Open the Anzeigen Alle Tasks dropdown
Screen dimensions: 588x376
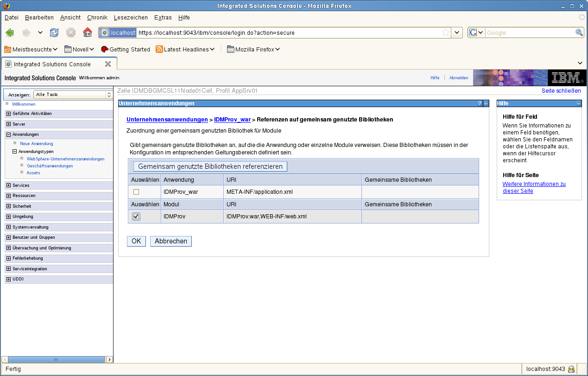(x=73, y=95)
